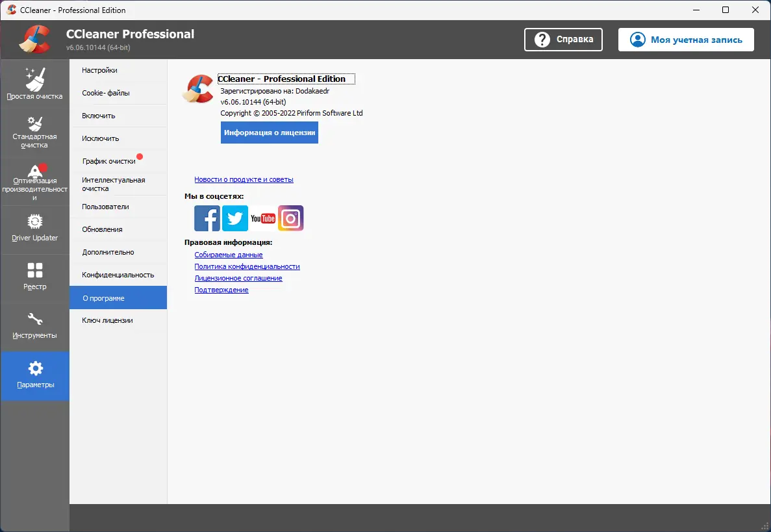Select the О программе menu item
The image size is (771, 532).
(x=118, y=298)
